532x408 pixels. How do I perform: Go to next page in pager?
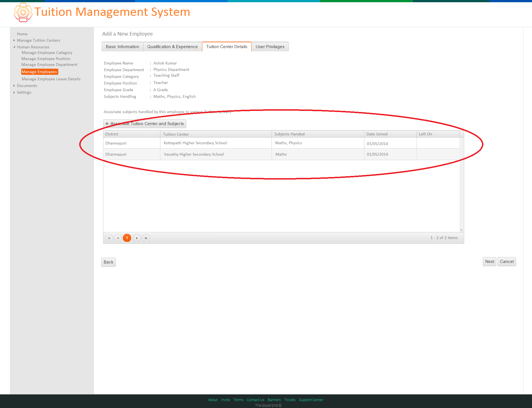[x=137, y=238]
